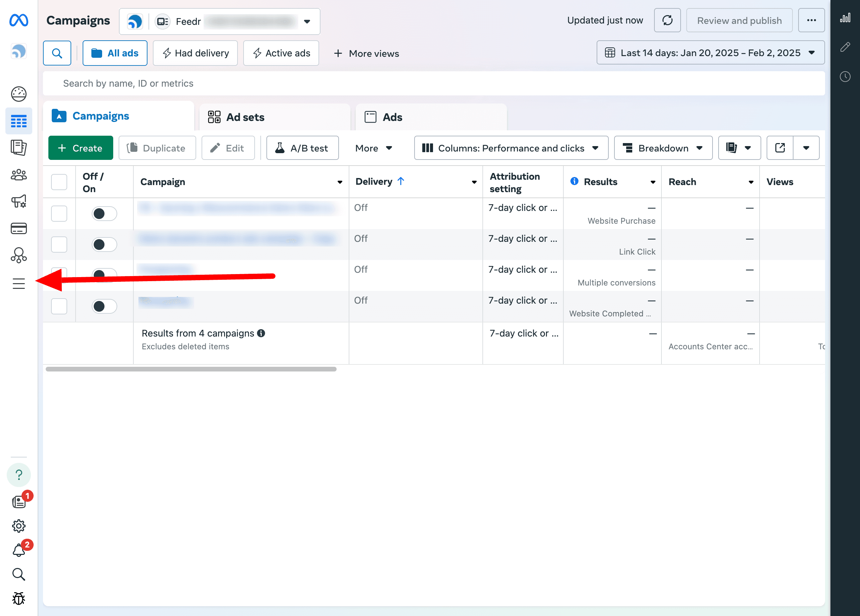The width and height of the screenshot is (860, 616).
Task: Click the Review and publish button
Action: (739, 20)
